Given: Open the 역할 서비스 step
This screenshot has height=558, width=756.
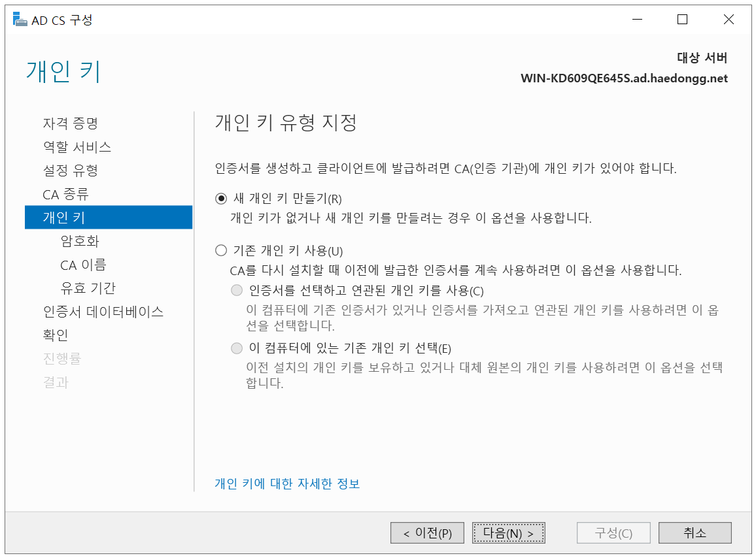Looking at the screenshot, I should coord(77,147).
